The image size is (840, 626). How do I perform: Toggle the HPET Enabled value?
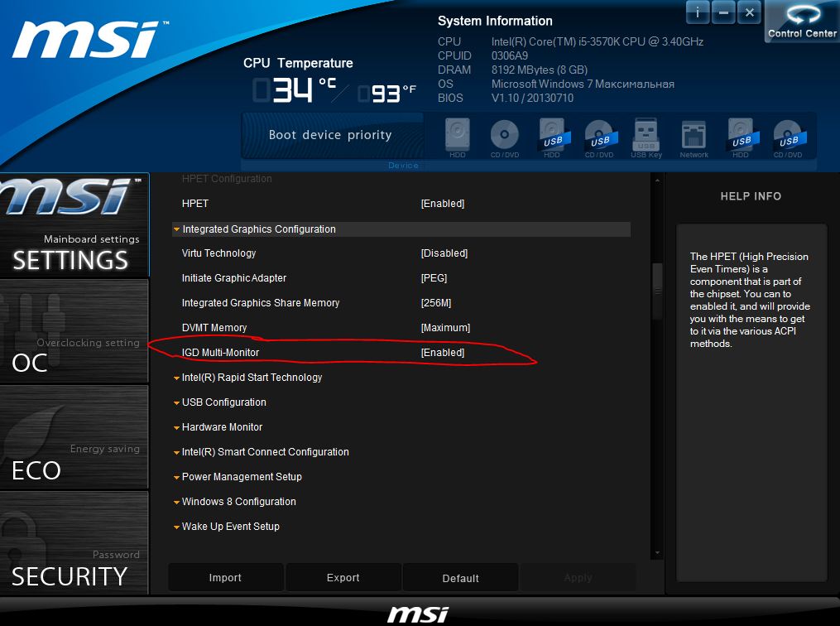click(443, 204)
